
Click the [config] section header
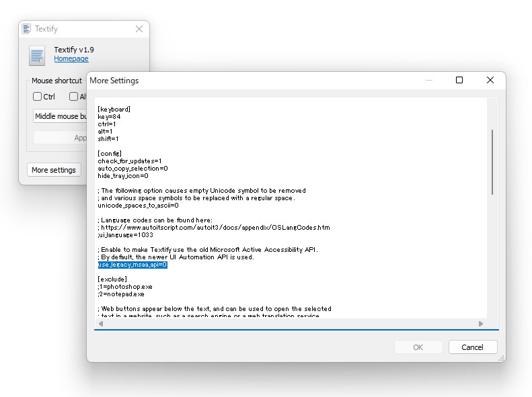110,153
